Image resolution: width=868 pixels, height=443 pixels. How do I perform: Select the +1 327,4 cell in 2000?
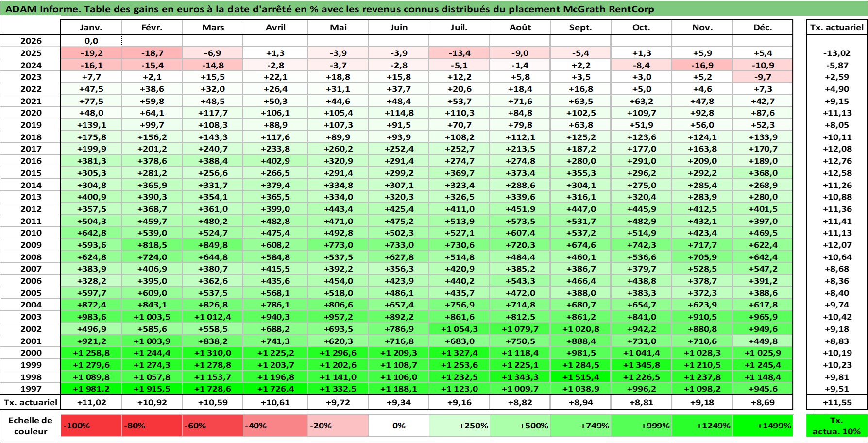460,353
